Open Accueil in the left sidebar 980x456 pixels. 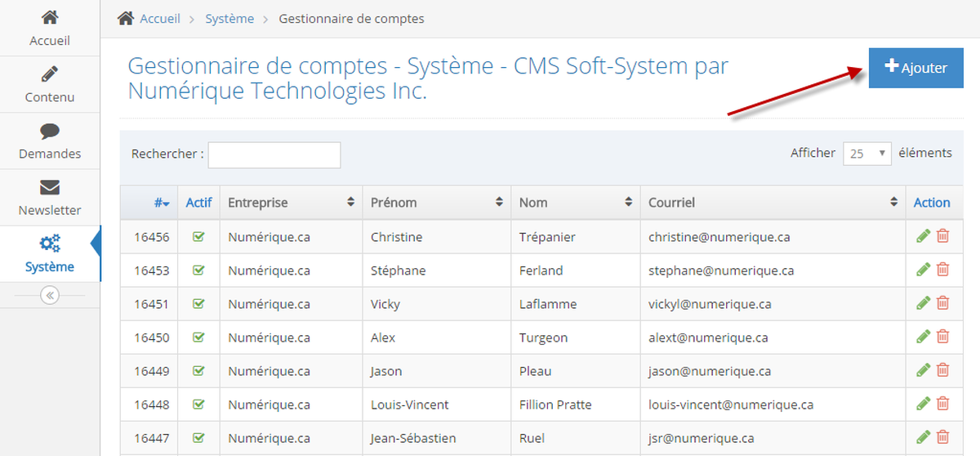(50, 28)
